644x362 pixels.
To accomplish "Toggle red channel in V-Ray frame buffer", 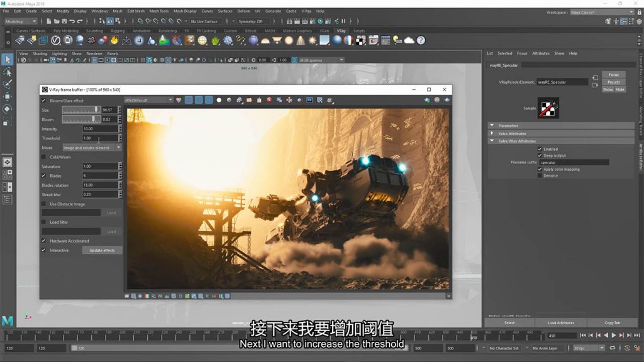I will click(x=189, y=100).
